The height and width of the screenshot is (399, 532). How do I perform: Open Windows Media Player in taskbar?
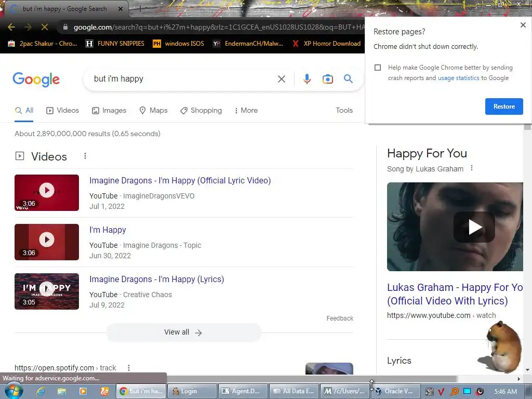click(x=83, y=391)
